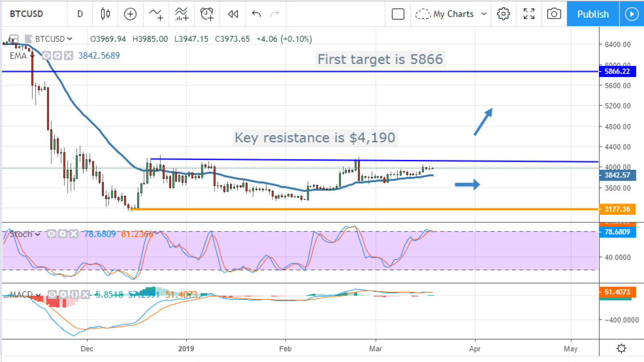
Task: Click the 78.6809 Stoch value label
Action: (617, 232)
